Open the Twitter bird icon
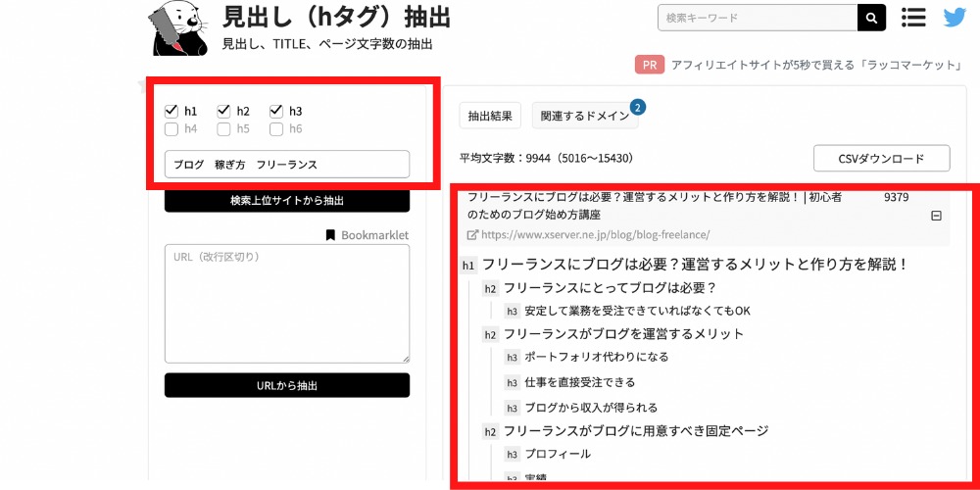 point(954,18)
